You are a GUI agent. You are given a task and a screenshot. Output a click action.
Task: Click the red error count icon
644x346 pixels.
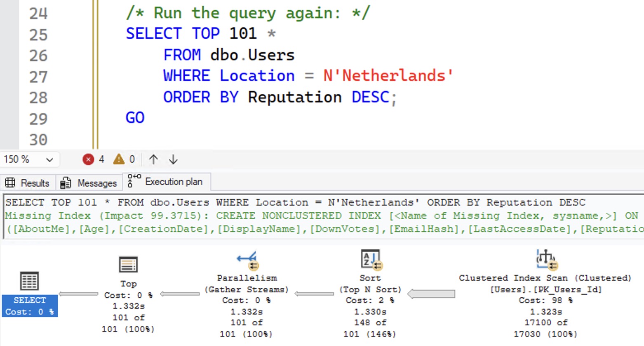tap(88, 159)
